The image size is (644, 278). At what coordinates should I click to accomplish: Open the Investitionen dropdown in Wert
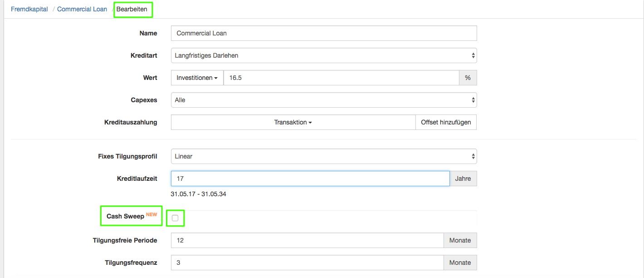tap(197, 78)
